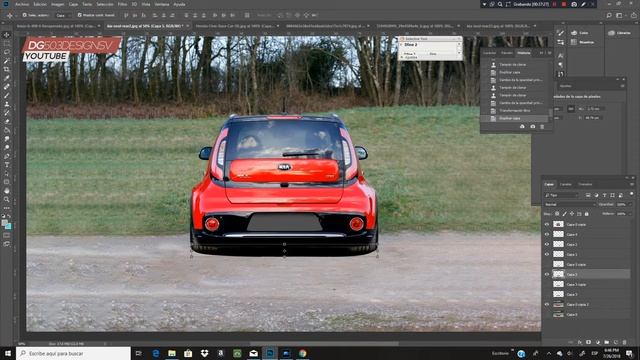This screenshot has width=640, height=360.
Task: Hide the Capa 2 layer
Action: click(x=547, y=244)
